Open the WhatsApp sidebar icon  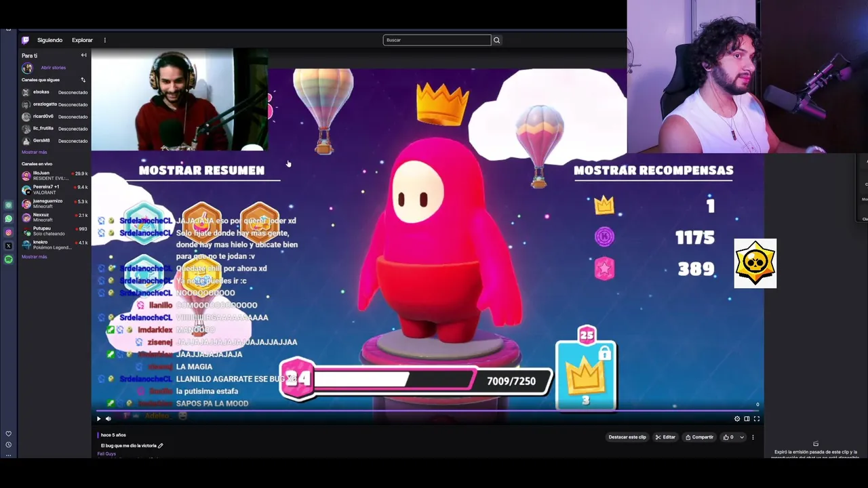(8, 219)
